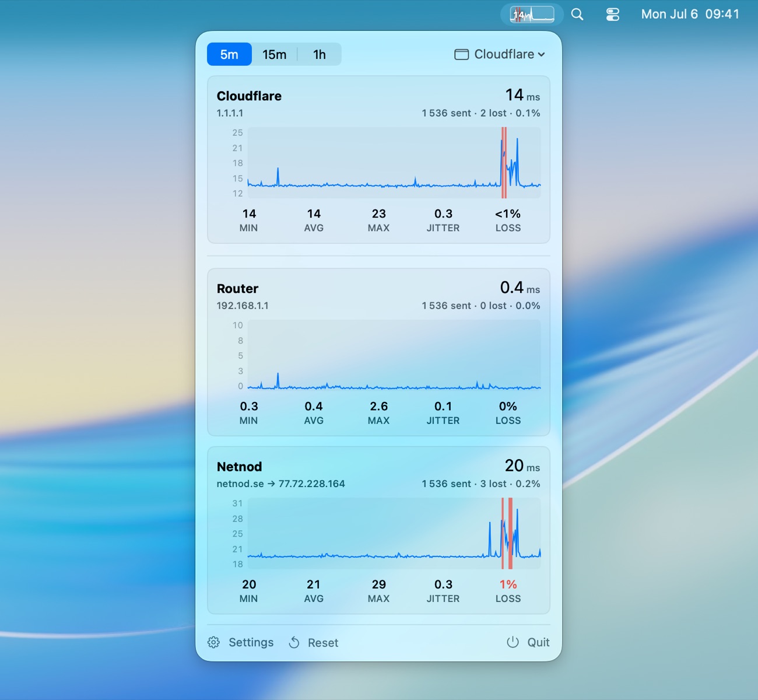
Task: Click the window icon beside Cloudflare dropdown
Action: tap(461, 54)
